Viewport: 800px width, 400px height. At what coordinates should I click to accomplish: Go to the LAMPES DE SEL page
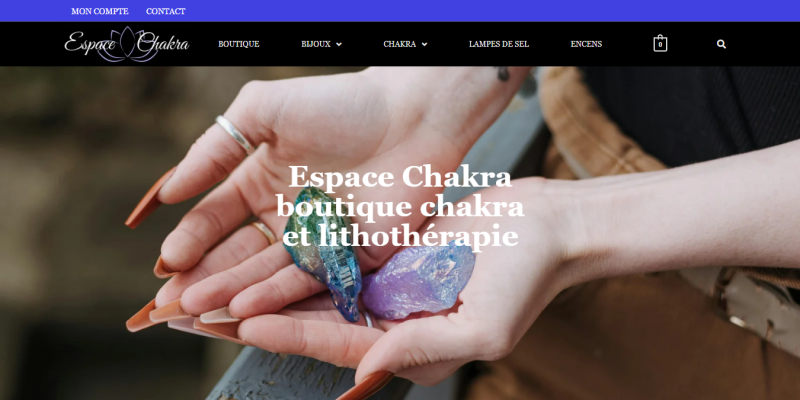click(x=499, y=44)
